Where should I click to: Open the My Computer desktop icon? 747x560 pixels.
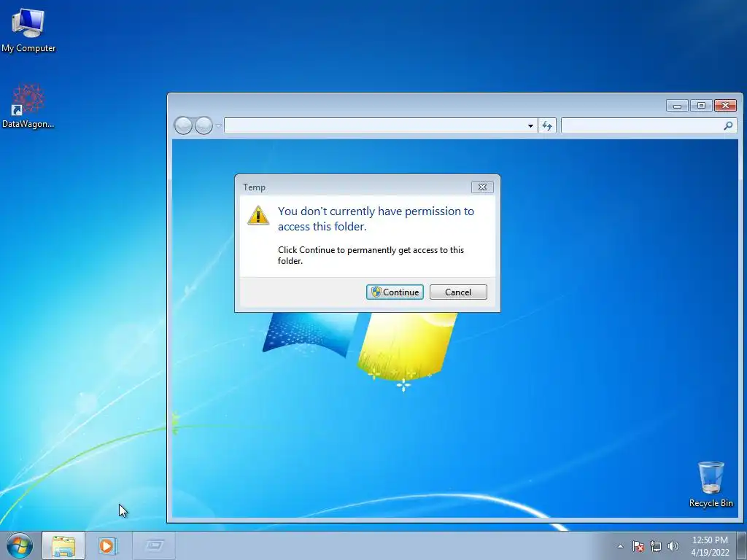[28, 31]
